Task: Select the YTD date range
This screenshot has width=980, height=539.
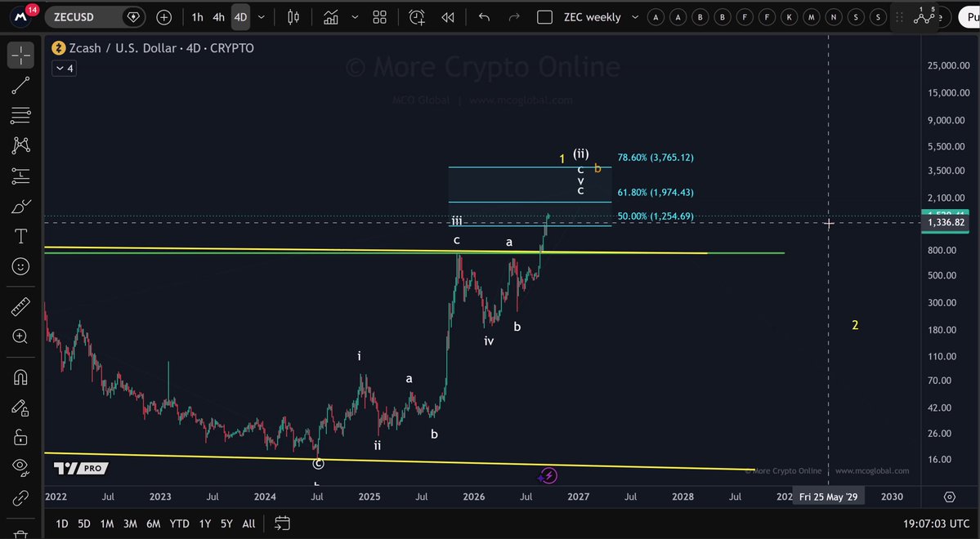Action: 179,523
